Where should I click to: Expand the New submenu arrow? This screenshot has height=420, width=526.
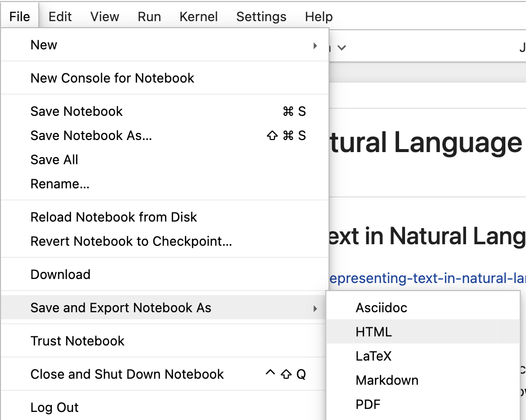click(x=315, y=45)
